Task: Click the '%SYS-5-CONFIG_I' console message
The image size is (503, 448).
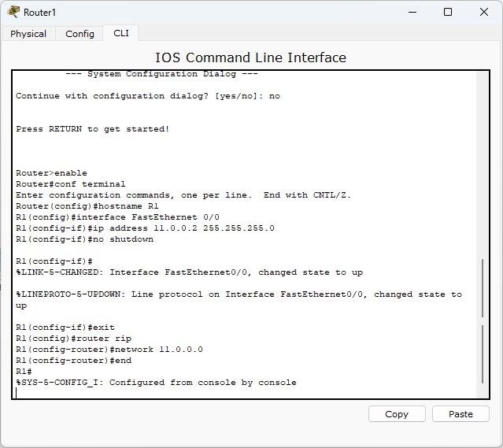Action: click(x=156, y=383)
